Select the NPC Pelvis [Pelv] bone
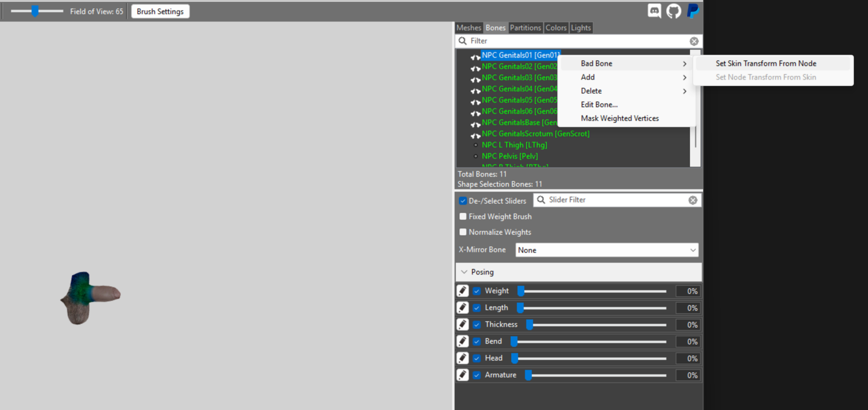The image size is (868, 410). 509,156
